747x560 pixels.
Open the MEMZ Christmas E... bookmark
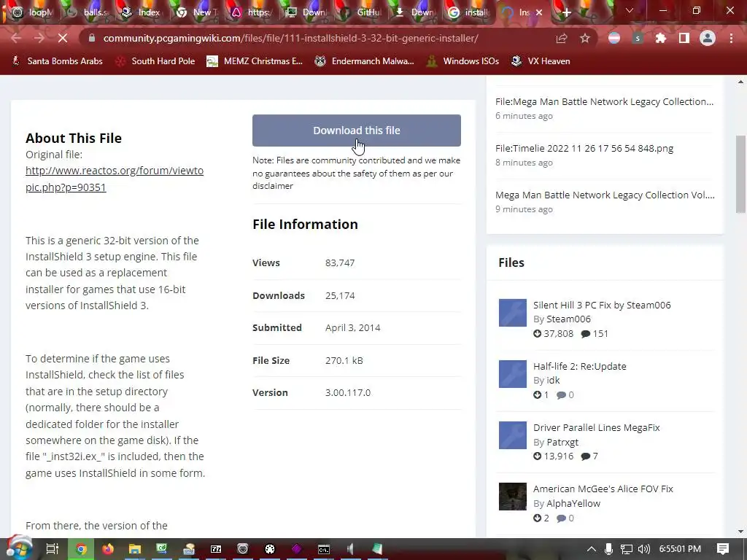tap(255, 61)
